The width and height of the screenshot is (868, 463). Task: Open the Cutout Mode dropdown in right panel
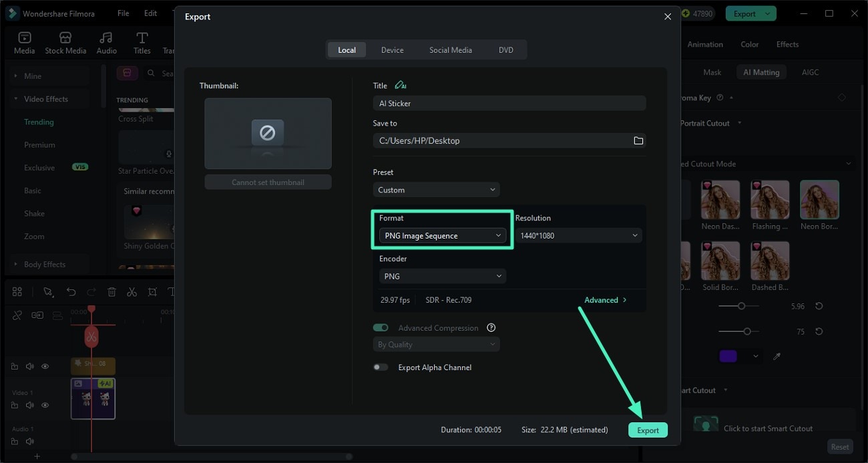[x=767, y=164]
